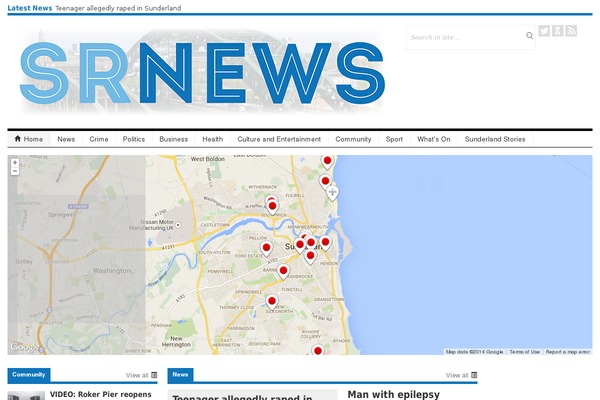Click View all in News section
The image size is (600, 400).
pyautogui.click(x=457, y=375)
